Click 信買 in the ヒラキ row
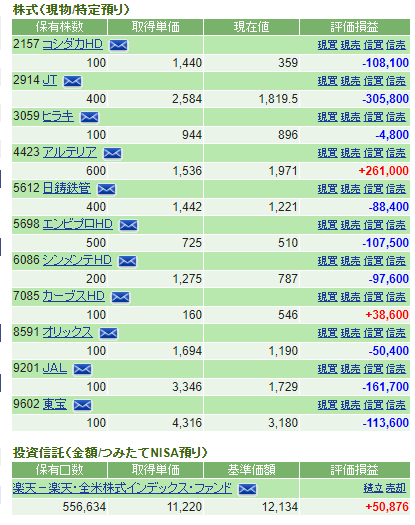This screenshot has width=415, height=525. point(373,117)
